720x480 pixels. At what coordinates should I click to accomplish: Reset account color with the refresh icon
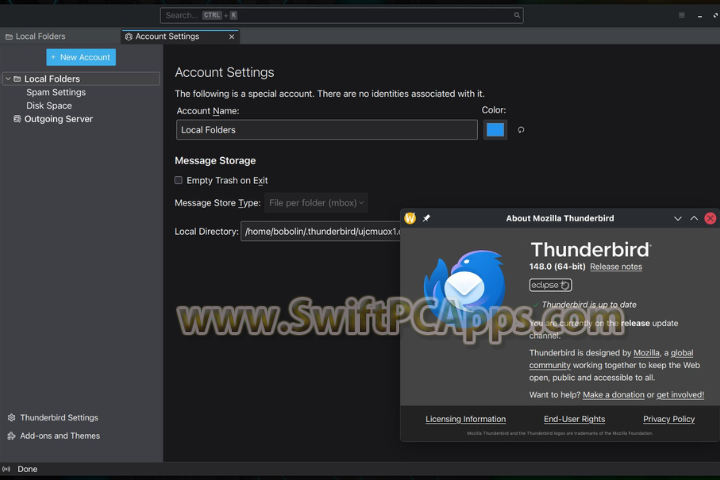point(521,130)
